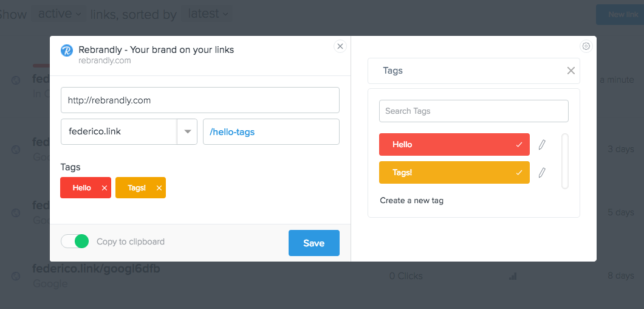Click the globe icon beside federico.link/googl6dfb
644x309 pixels.
pos(16,276)
